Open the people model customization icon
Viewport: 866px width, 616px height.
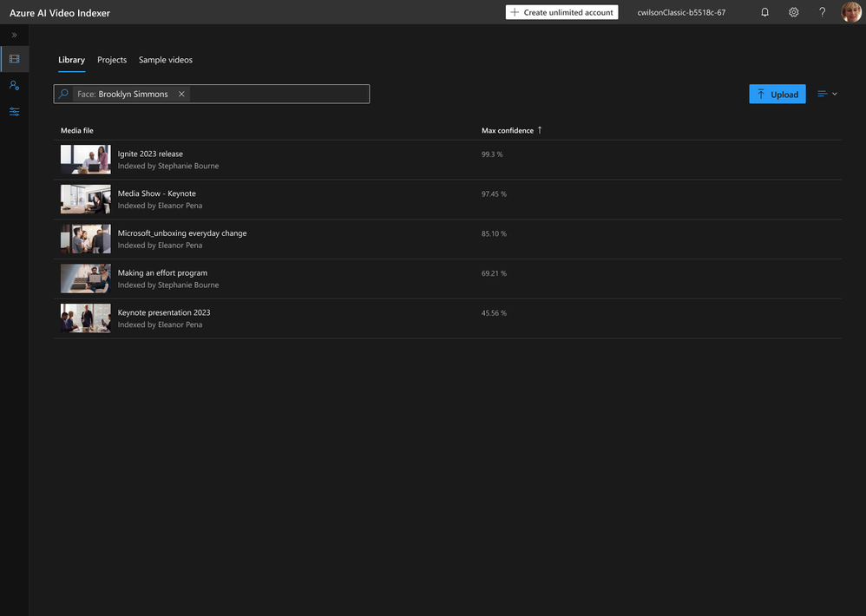(15, 86)
